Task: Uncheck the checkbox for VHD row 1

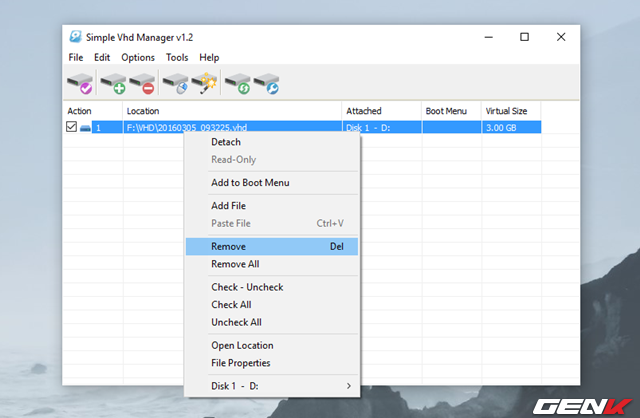Action: point(71,127)
